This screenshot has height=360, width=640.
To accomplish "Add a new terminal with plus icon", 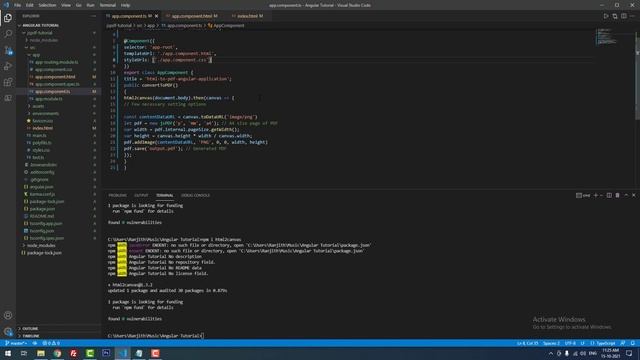I will pyautogui.click(x=596, y=196).
